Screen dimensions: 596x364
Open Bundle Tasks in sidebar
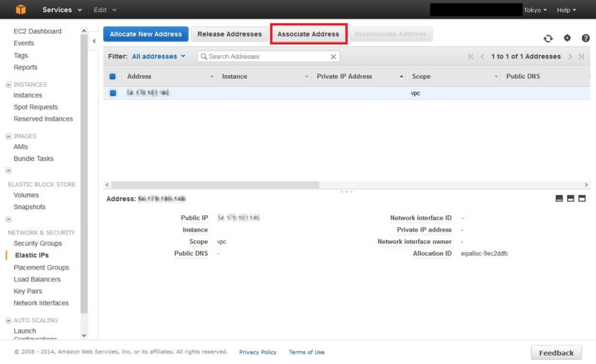pos(34,159)
